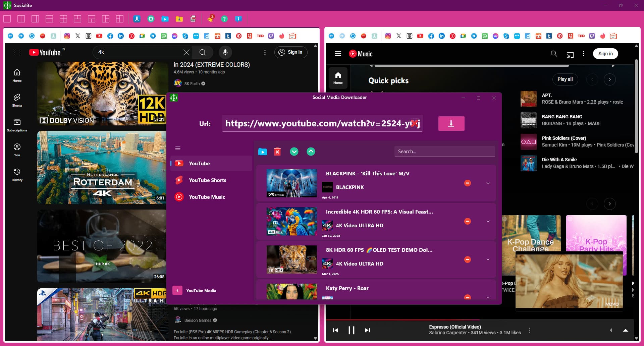Open WhatsApp in the left pane toolbar
The image size is (644, 346).
164,36
